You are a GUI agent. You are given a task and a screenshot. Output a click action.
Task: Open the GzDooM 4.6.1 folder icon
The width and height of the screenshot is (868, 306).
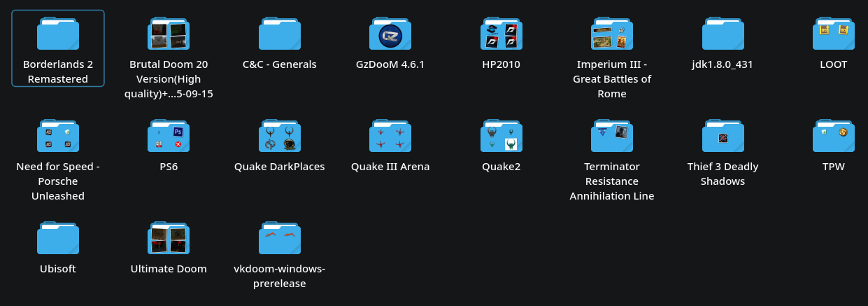pos(390,33)
